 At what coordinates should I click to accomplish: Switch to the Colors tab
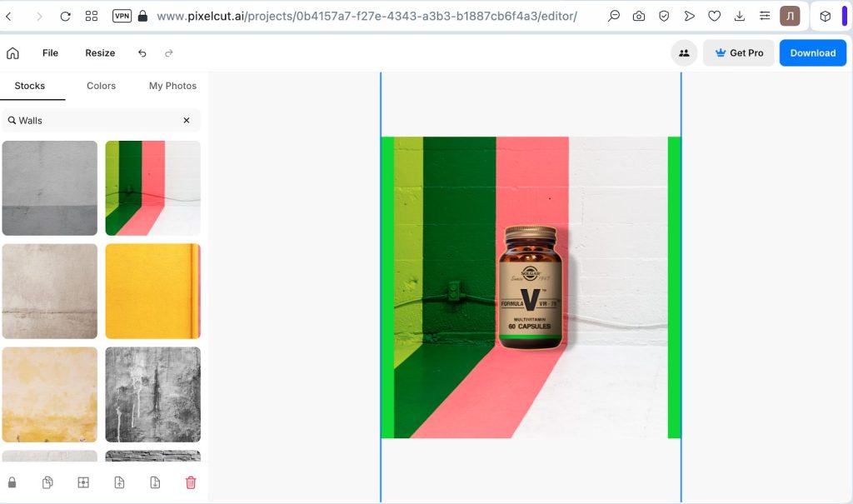[x=101, y=86]
